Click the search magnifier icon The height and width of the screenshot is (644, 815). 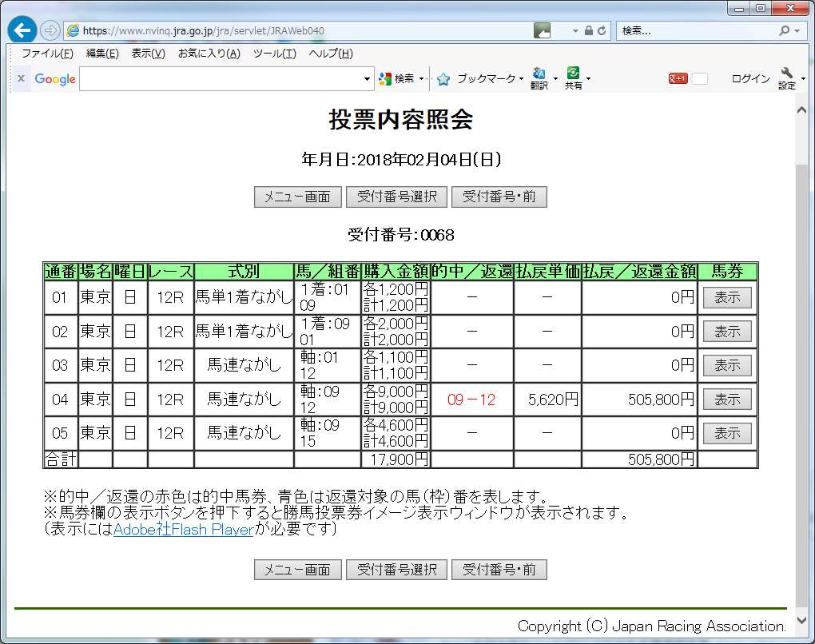point(785,30)
